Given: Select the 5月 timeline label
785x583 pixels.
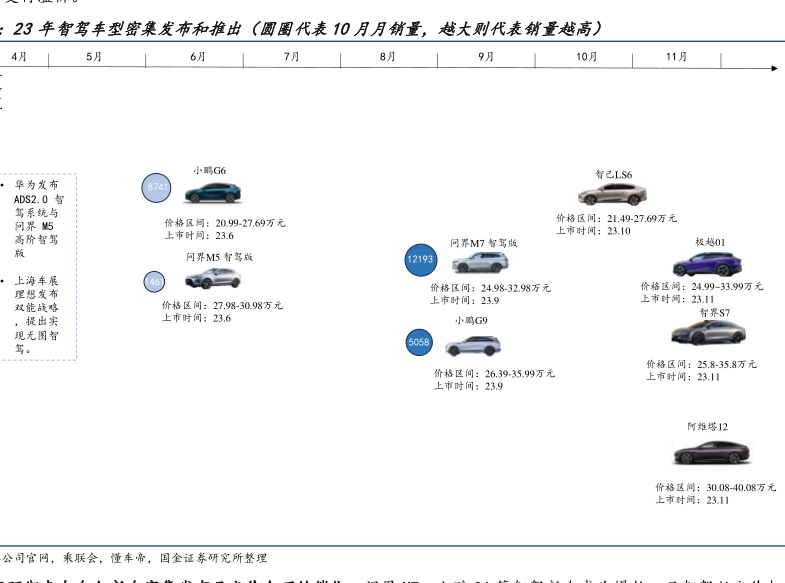Looking at the screenshot, I should tap(94, 57).
